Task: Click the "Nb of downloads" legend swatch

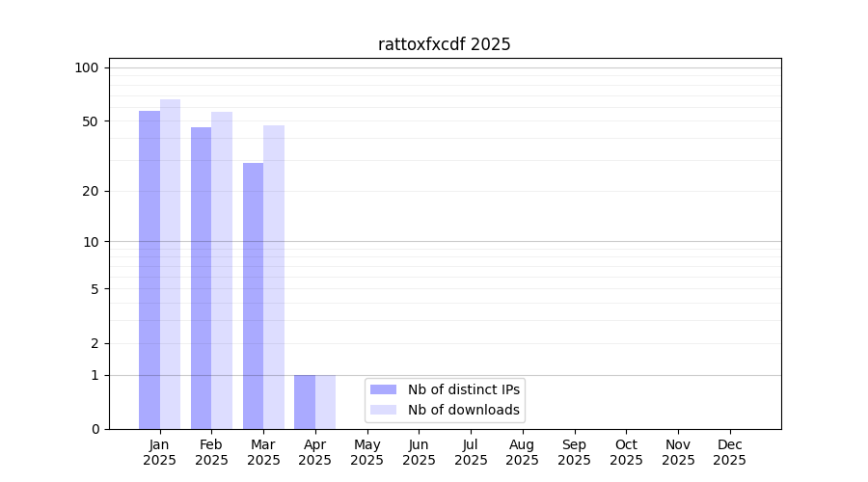Action: [x=383, y=410]
